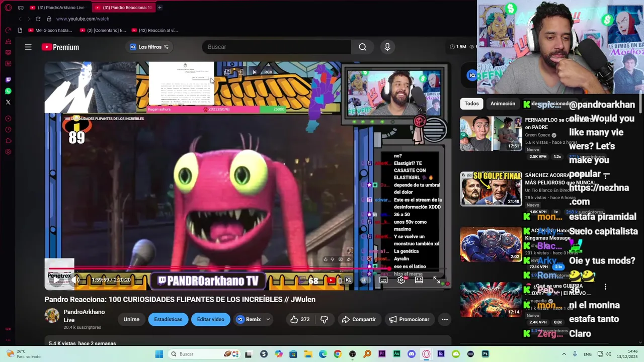
Task: Click Compartir to share video
Action: pyautogui.click(x=359, y=319)
